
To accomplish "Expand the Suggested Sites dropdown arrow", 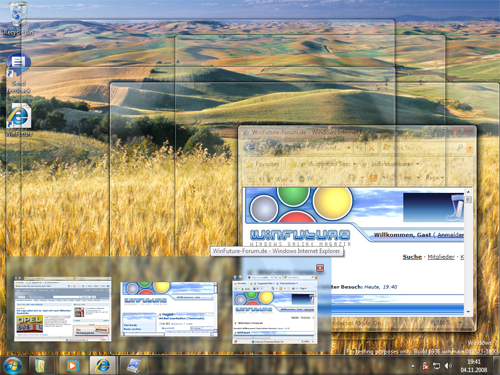I will (355, 164).
